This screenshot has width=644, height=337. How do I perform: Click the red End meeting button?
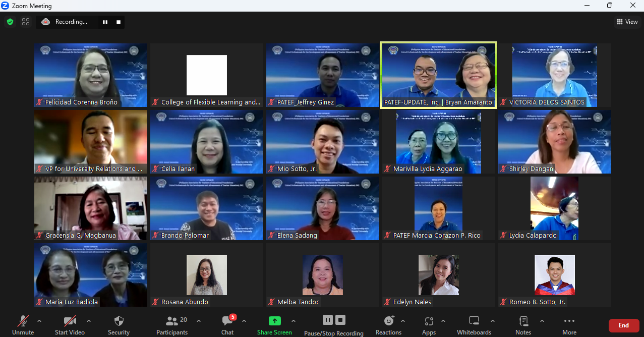[x=623, y=325]
